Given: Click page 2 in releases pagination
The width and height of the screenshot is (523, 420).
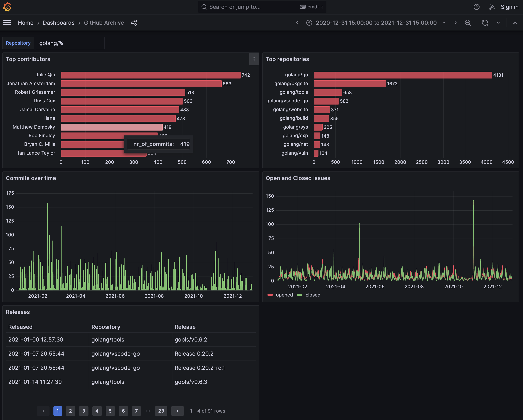Looking at the screenshot, I should (x=70, y=410).
